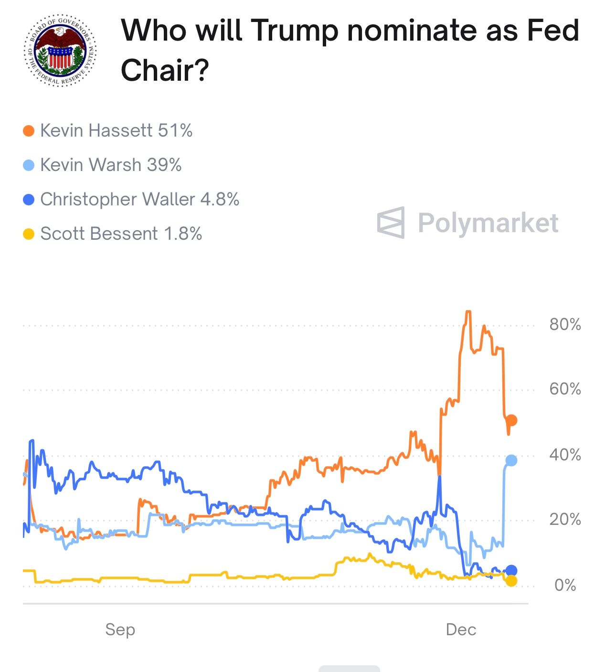Click the yellow Scott Bessent legend dot
Screen dimensions: 616x672
tap(29, 234)
